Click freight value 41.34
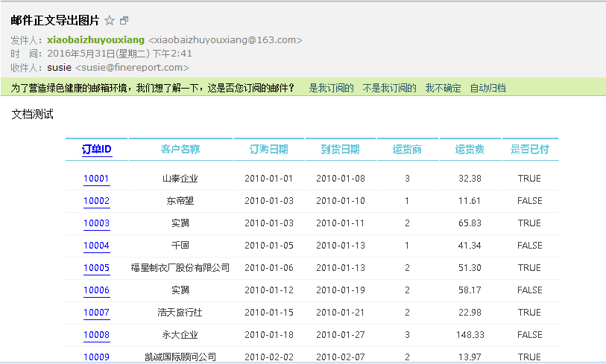Viewport: 606px width, 364px height. [470, 246]
